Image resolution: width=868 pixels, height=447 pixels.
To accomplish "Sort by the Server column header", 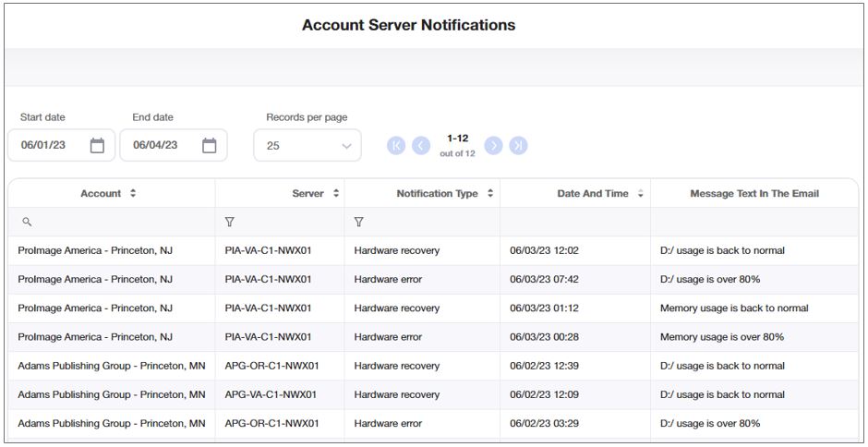I will tap(315, 194).
